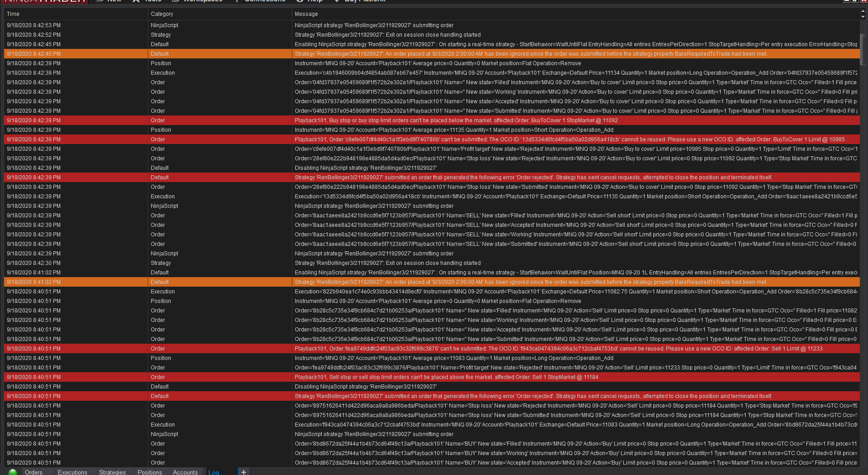Screen dimensions: 868x475
Task: Switch to the Orders tab
Action: point(34,472)
